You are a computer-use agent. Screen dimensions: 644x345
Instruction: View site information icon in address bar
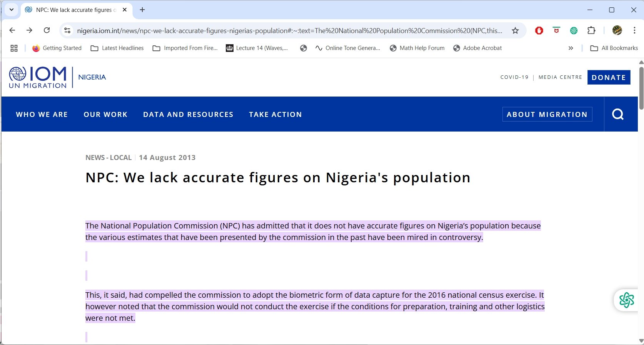coord(67,30)
